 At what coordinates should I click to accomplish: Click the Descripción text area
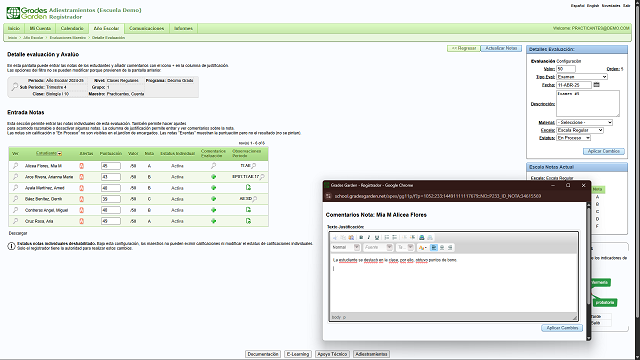point(588,104)
